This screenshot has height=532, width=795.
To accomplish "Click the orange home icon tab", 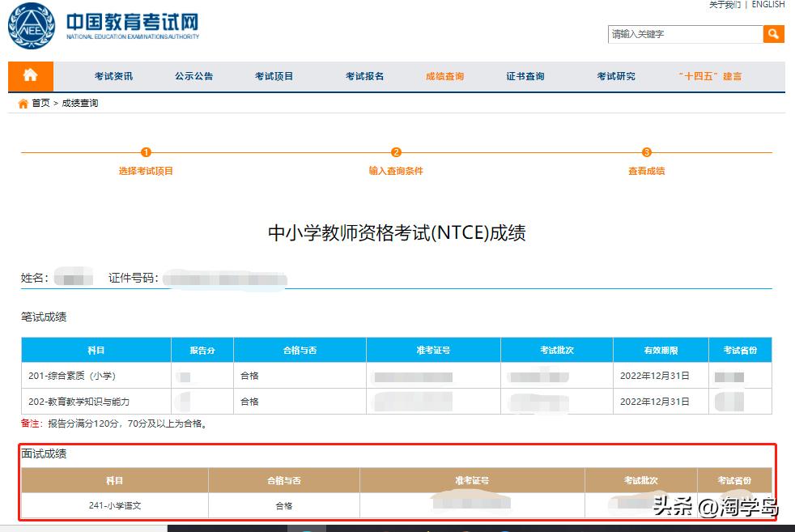I will coord(30,75).
